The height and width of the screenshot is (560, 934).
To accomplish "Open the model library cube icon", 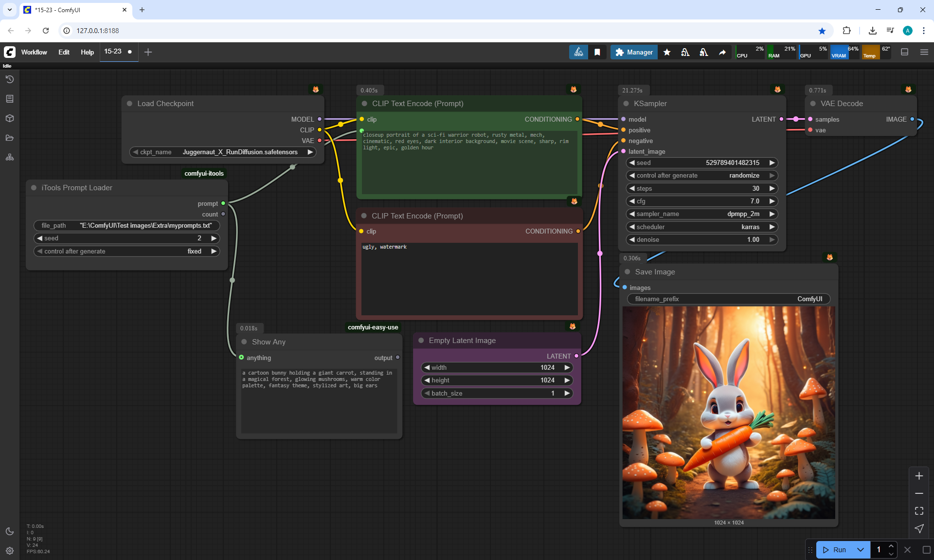I will pyautogui.click(x=10, y=118).
